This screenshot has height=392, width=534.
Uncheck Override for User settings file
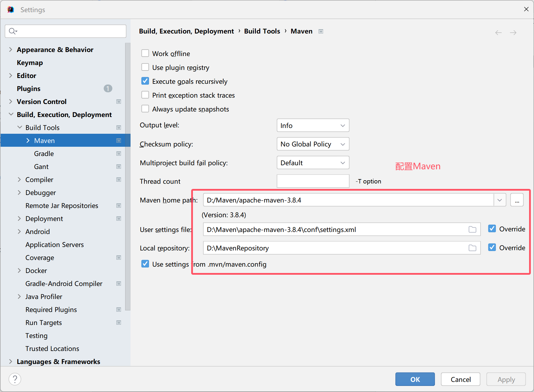point(492,228)
